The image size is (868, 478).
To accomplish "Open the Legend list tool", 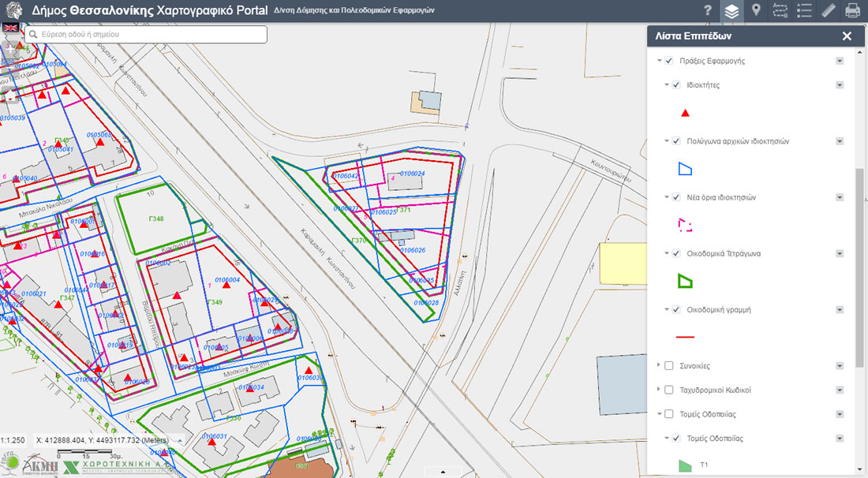I will (x=804, y=10).
